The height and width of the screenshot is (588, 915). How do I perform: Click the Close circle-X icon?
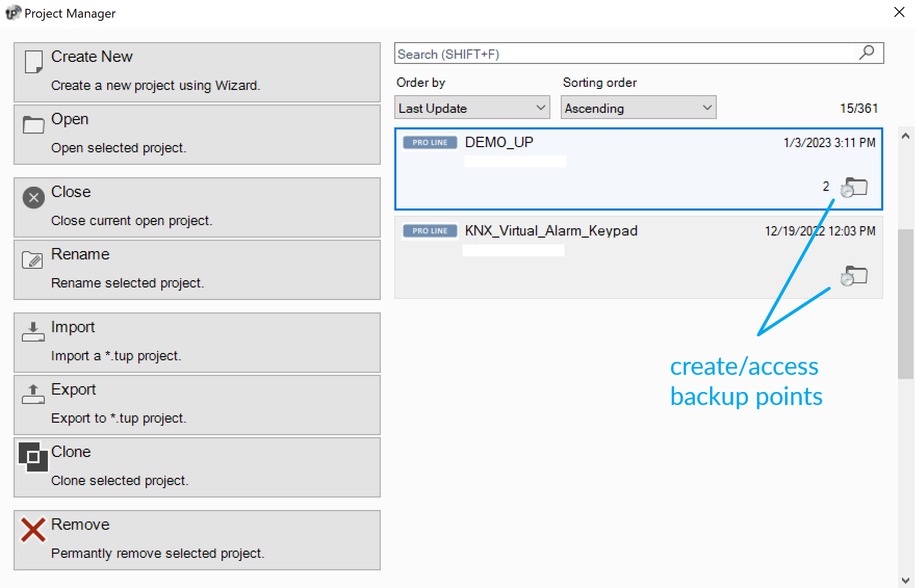coord(33,198)
